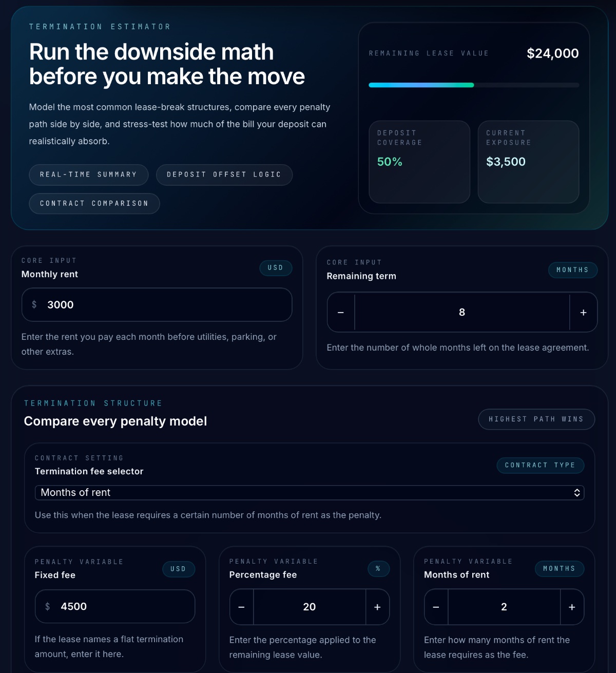The height and width of the screenshot is (673, 616).
Task: Click the Termination Structure section label
Action: tap(93, 403)
